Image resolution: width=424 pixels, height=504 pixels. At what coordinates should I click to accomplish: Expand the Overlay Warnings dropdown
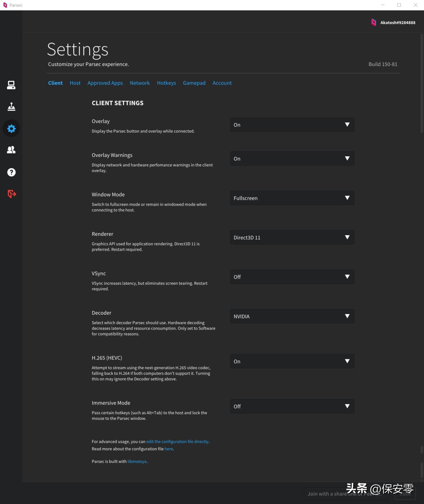click(292, 158)
